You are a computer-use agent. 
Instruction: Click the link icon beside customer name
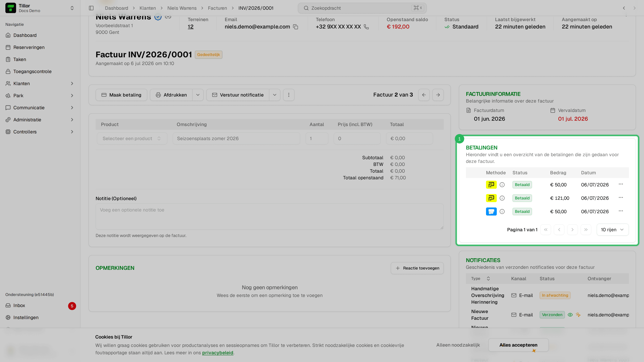[x=168, y=17]
